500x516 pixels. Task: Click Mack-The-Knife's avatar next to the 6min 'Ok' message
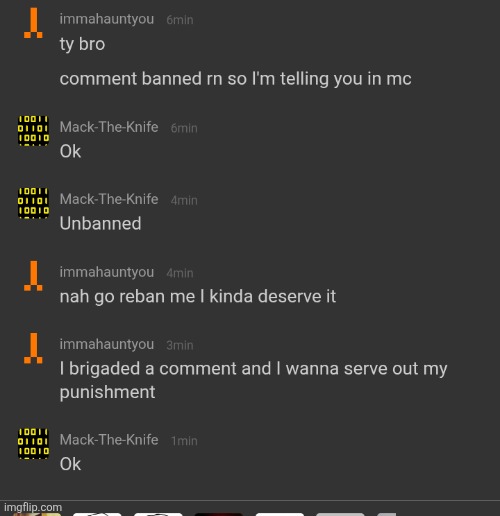coord(33,131)
